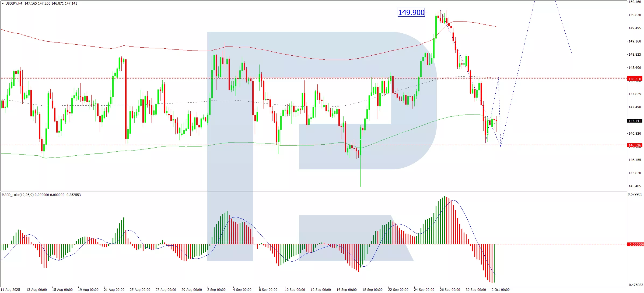This screenshot has width=644, height=293.
Task: Click the 0.579981 MACD scale maximum value
Action: tap(635, 194)
